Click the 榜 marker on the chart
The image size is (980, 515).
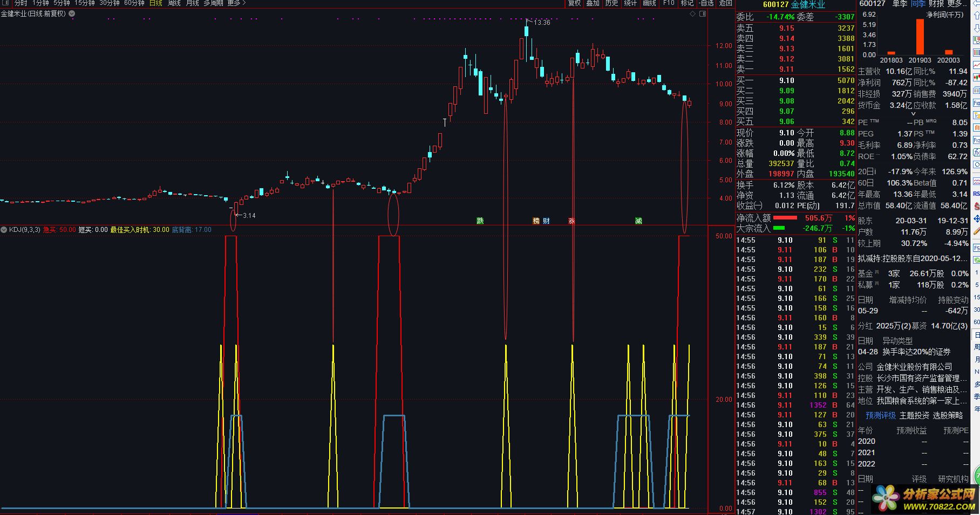[536, 221]
